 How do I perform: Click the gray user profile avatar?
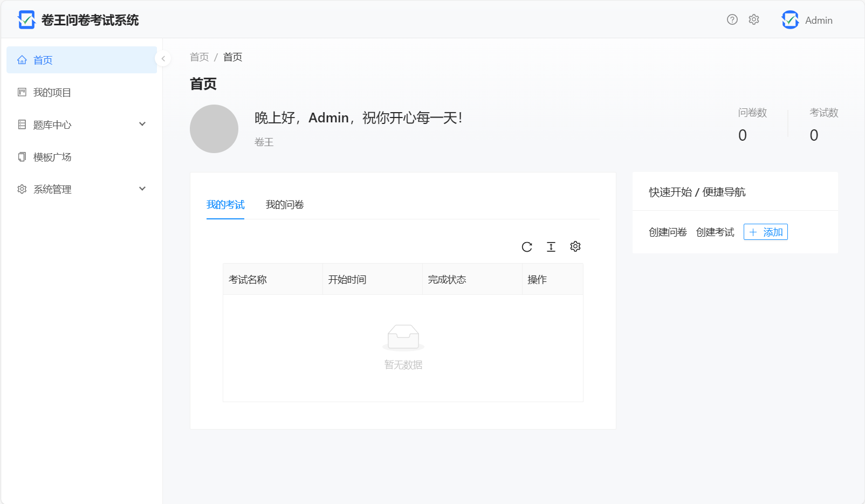214,129
